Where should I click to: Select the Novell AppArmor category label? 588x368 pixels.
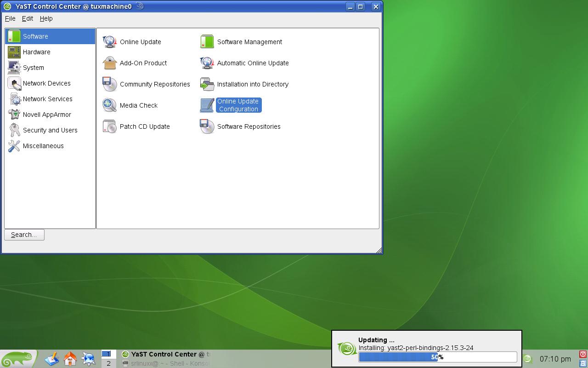[47, 115]
